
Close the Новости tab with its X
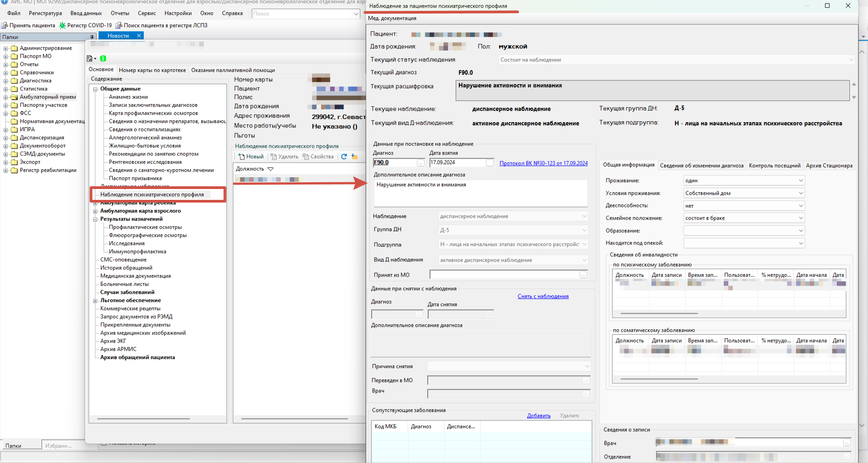click(139, 36)
